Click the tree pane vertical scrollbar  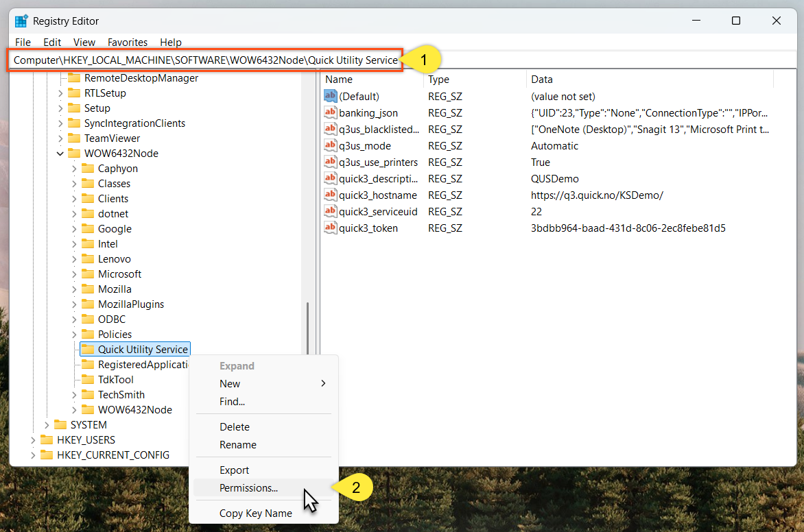click(x=307, y=328)
